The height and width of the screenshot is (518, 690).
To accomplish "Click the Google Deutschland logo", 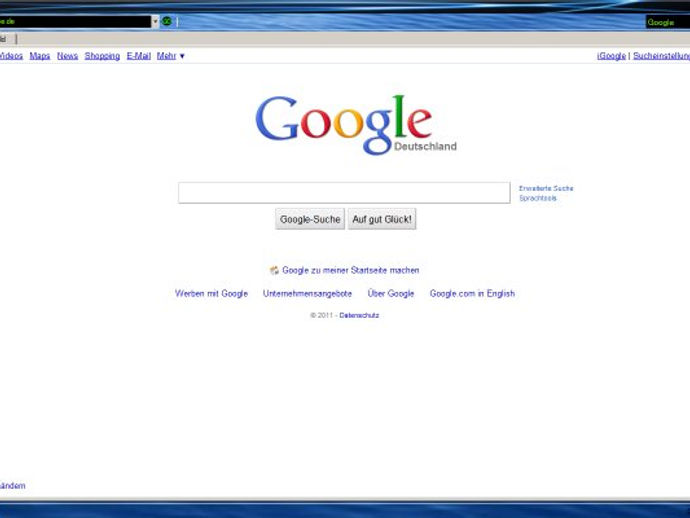I will [356, 125].
